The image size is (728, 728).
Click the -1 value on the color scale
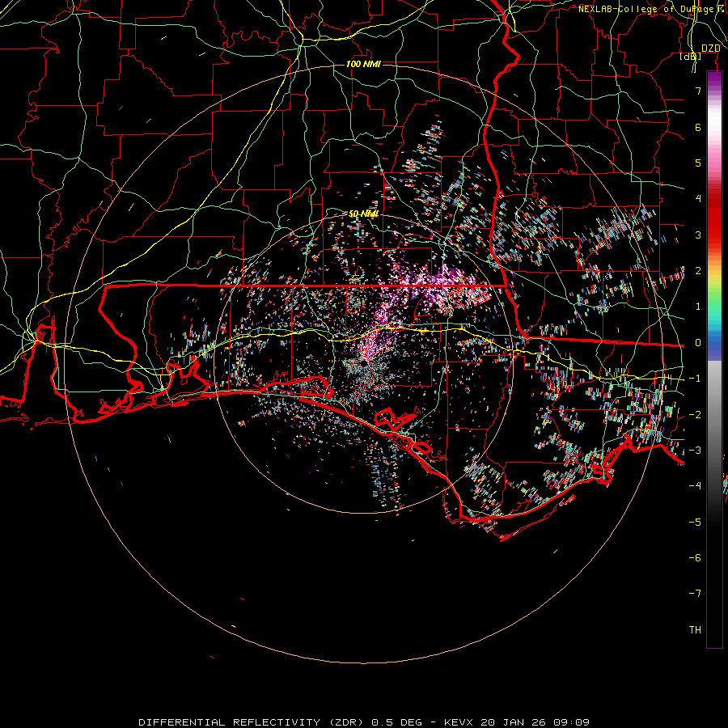(695, 379)
